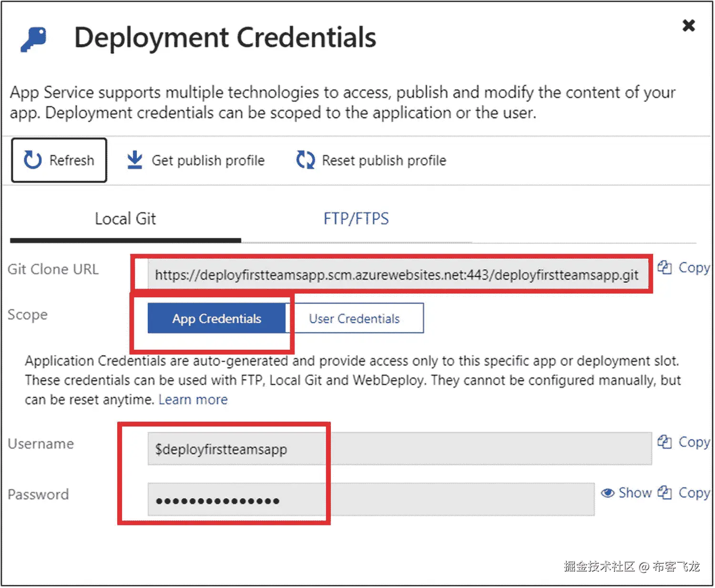
Task: Click Show text next to password
Action: click(x=635, y=493)
